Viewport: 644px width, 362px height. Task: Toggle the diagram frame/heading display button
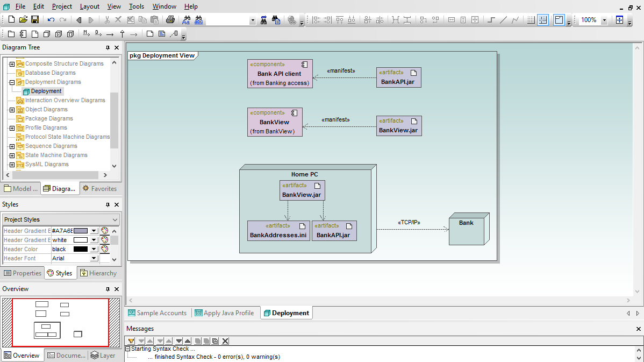[559, 20]
